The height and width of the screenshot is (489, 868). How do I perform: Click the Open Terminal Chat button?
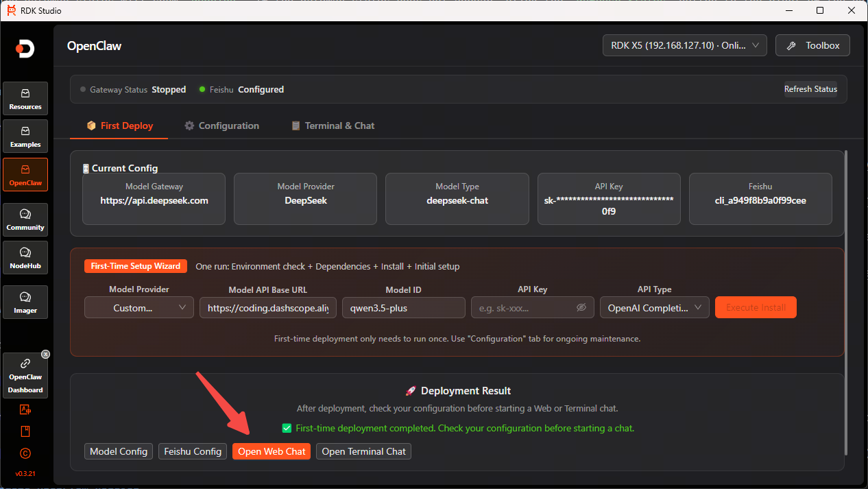pyautogui.click(x=363, y=451)
